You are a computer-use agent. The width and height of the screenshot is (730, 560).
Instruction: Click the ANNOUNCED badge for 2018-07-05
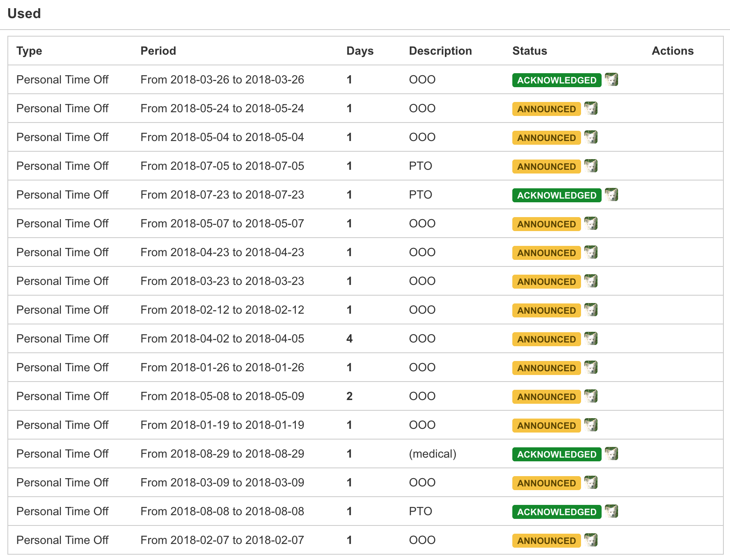(x=546, y=167)
